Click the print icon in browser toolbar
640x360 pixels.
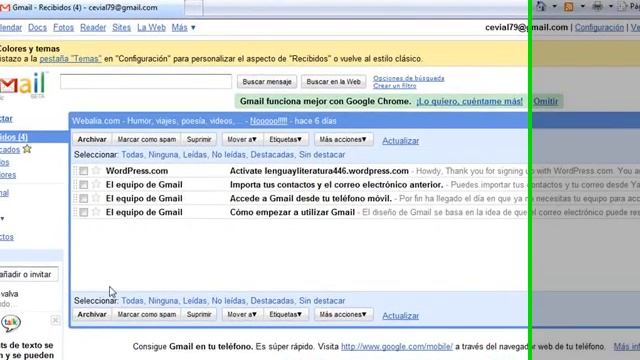pos(597,6)
